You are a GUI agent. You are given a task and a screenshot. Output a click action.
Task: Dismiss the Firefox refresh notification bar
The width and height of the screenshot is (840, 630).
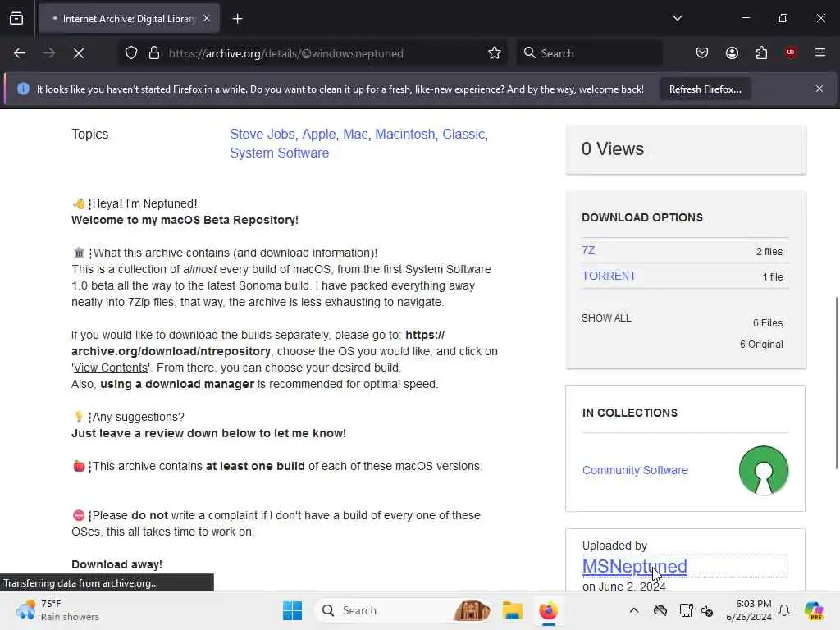point(819,89)
